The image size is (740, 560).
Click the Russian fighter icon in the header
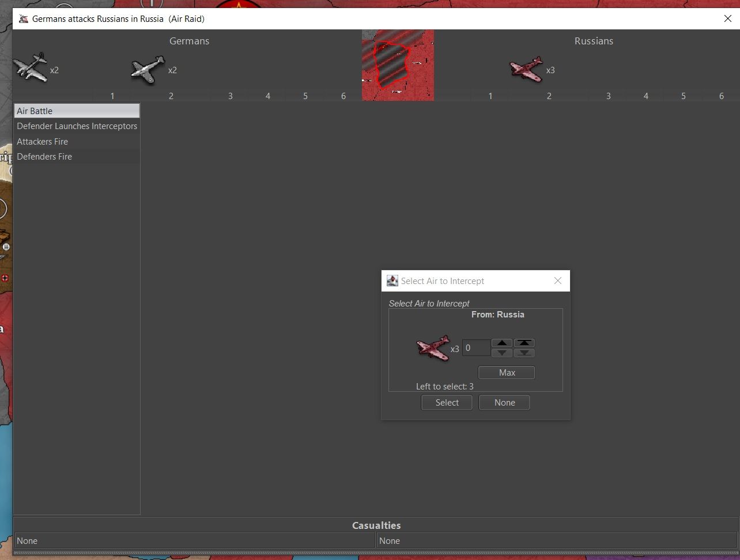coord(526,69)
